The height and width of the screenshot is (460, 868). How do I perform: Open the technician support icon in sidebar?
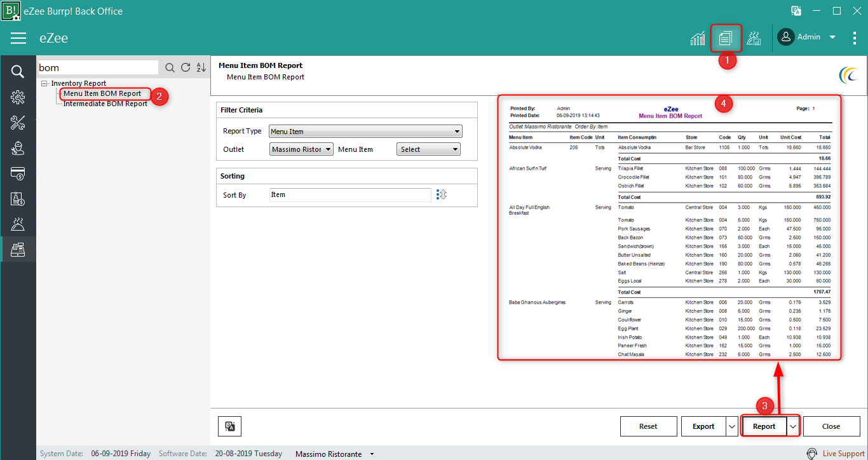point(18,148)
